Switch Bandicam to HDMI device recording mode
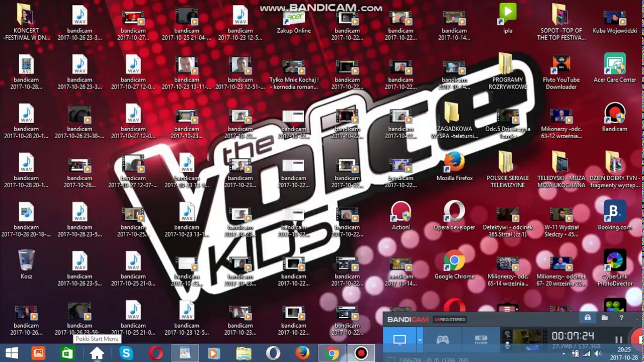Image resolution: width=644 pixels, height=362 pixels. pyautogui.click(x=481, y=340)
